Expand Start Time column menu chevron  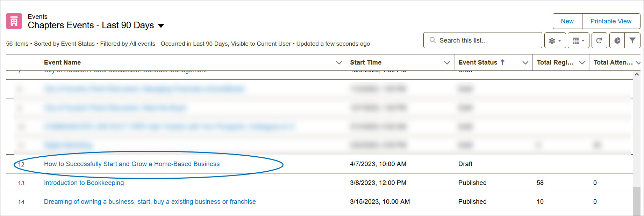click(x=447, y=62)
